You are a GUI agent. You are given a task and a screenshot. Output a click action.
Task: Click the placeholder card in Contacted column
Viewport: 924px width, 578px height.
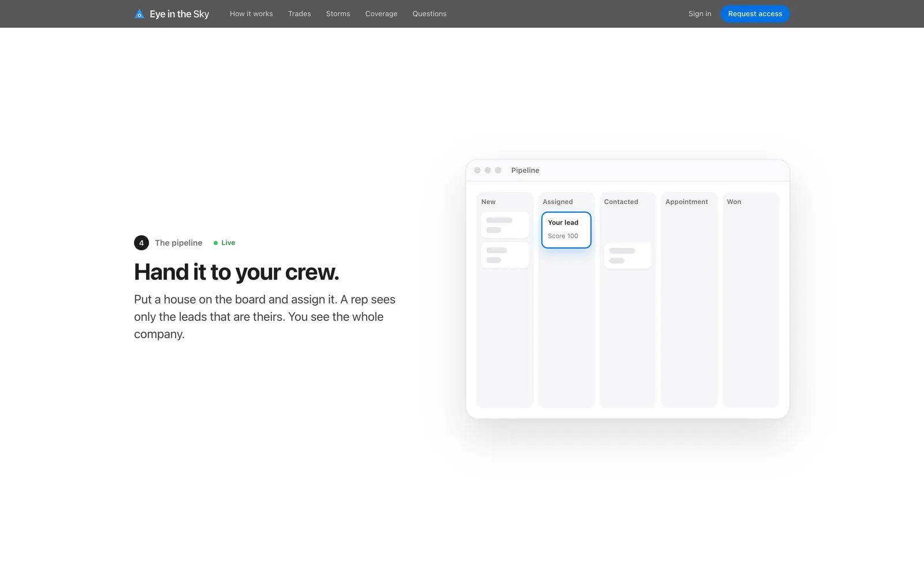click(x=628, y=255)
